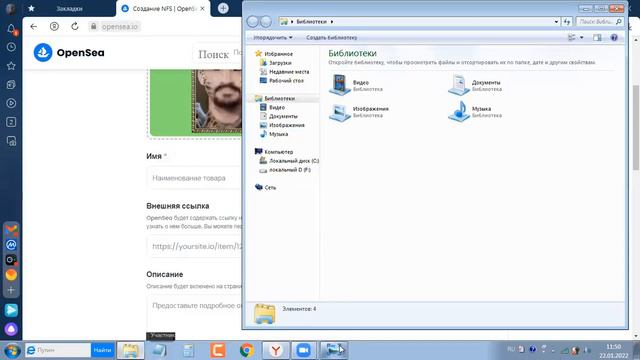Open blue messenger arrow icon in sidebar
Screen dimensions: 640x360
coord(11,310)
